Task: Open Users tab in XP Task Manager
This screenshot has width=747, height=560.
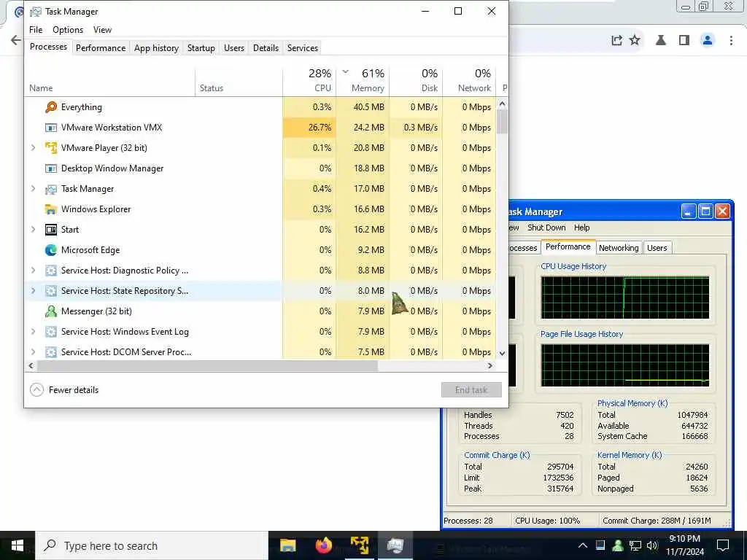Action: (657, 248)
